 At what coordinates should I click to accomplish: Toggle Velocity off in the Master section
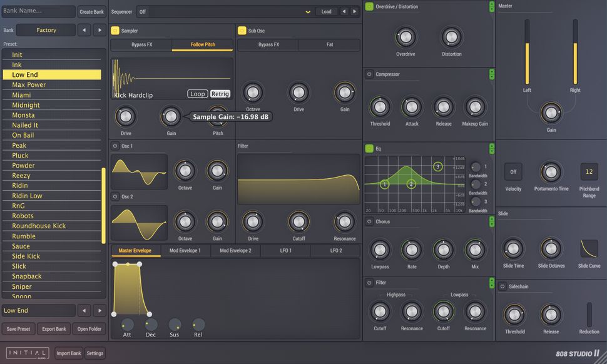(513, 171)
